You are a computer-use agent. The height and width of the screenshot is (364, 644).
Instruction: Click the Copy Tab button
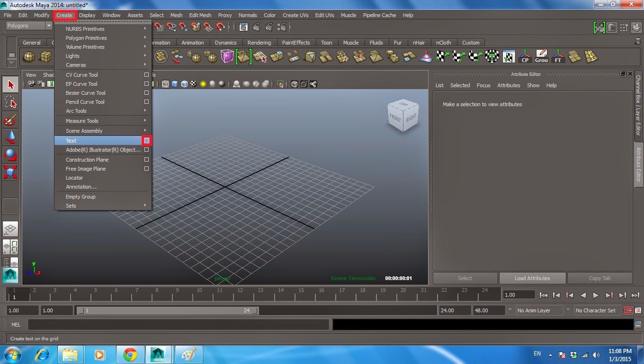coord(600,278)
